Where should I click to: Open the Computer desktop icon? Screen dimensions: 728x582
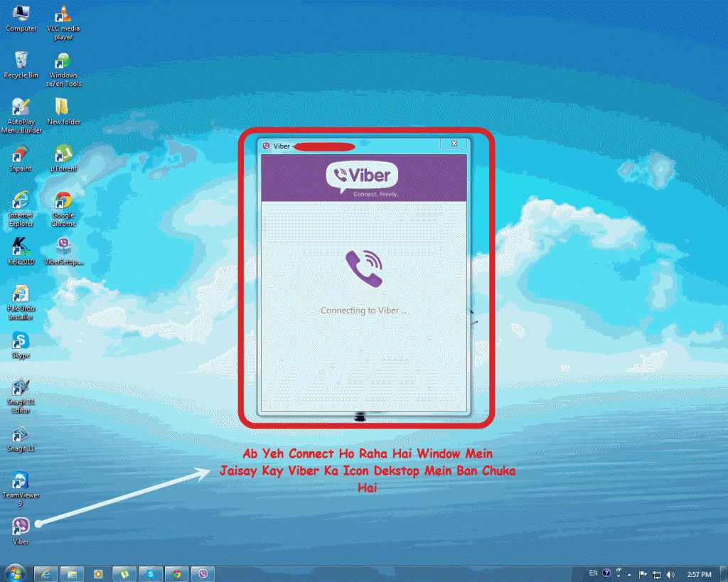coord(21,18)
